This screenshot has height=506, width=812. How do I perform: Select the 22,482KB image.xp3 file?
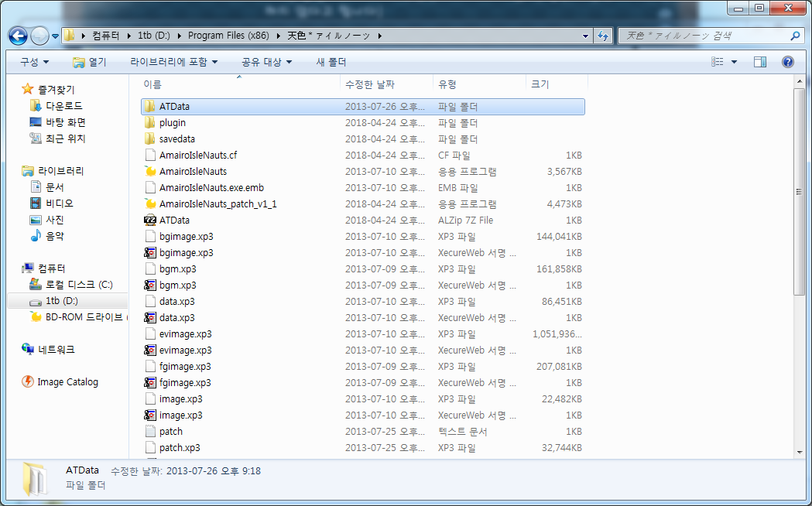(x=362, y=399)
